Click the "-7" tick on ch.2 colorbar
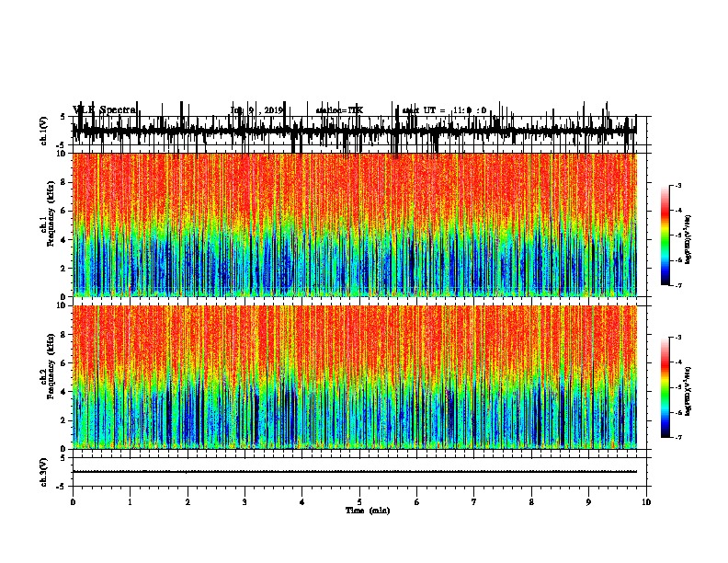728x563 pixels. (x=677, y=438)
